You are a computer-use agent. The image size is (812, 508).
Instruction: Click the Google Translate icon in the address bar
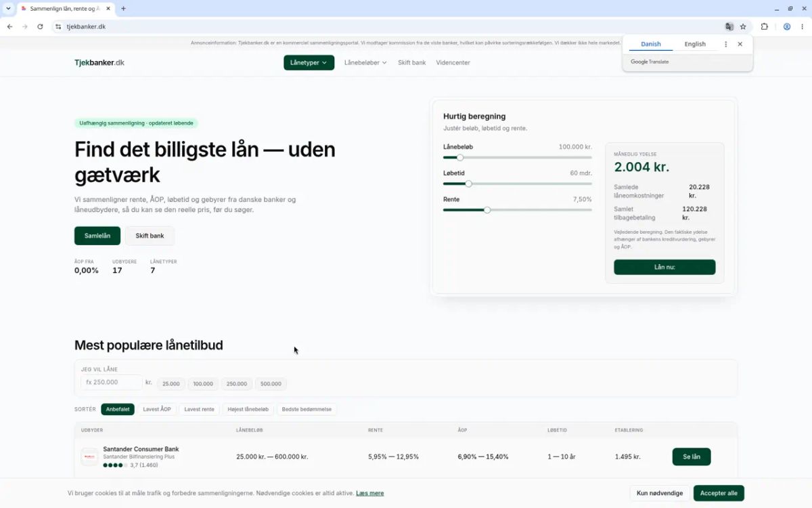(x=729, y=26)
